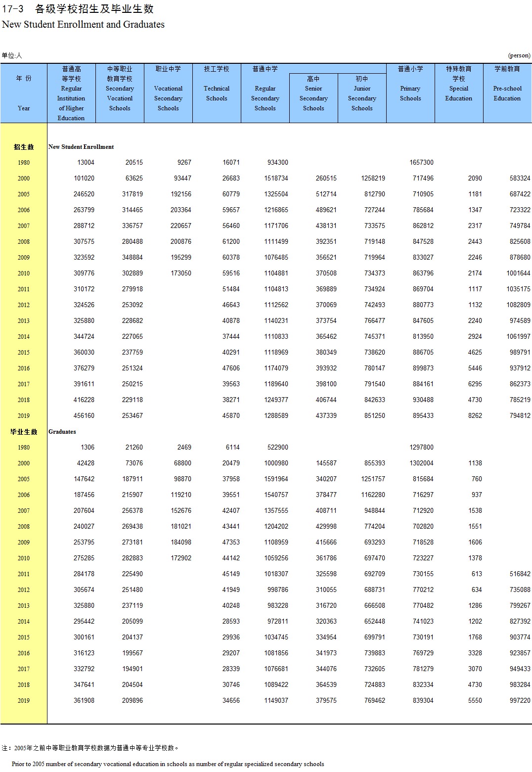Select cell value 1251757
The height and width of the screenshot is (772, 532).
(x=373, y=479)
